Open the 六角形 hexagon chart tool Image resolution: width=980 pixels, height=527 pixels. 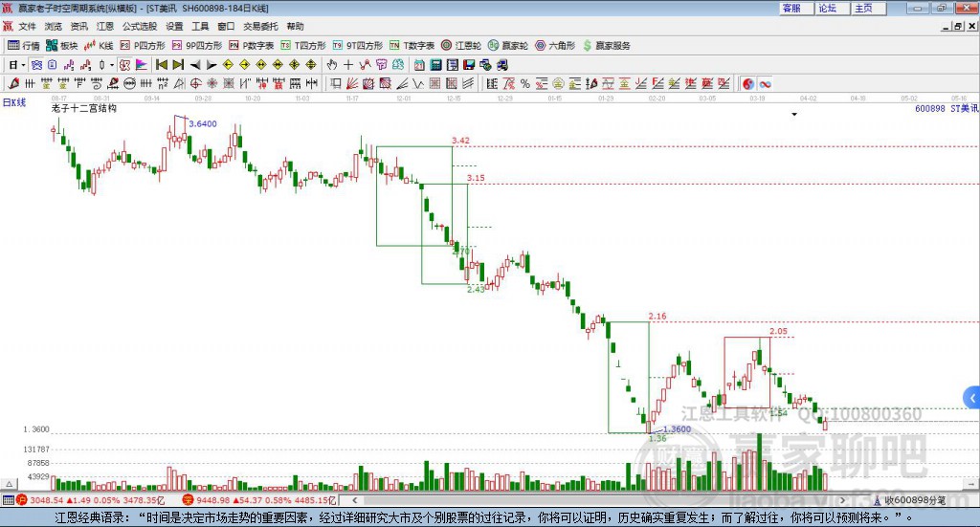pos(555,46)
